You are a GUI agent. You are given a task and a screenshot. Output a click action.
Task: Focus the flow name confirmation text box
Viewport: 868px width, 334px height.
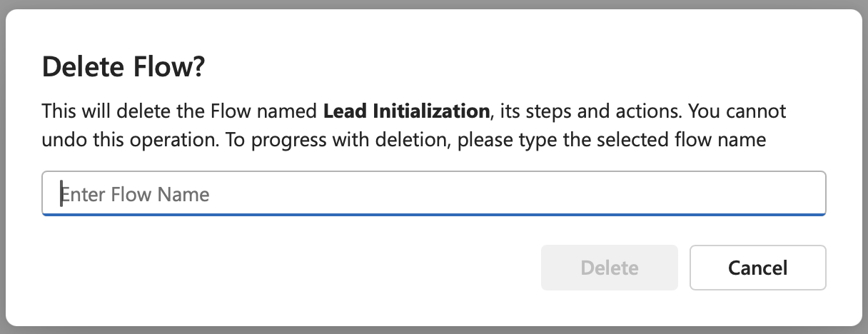click(433, 193)
